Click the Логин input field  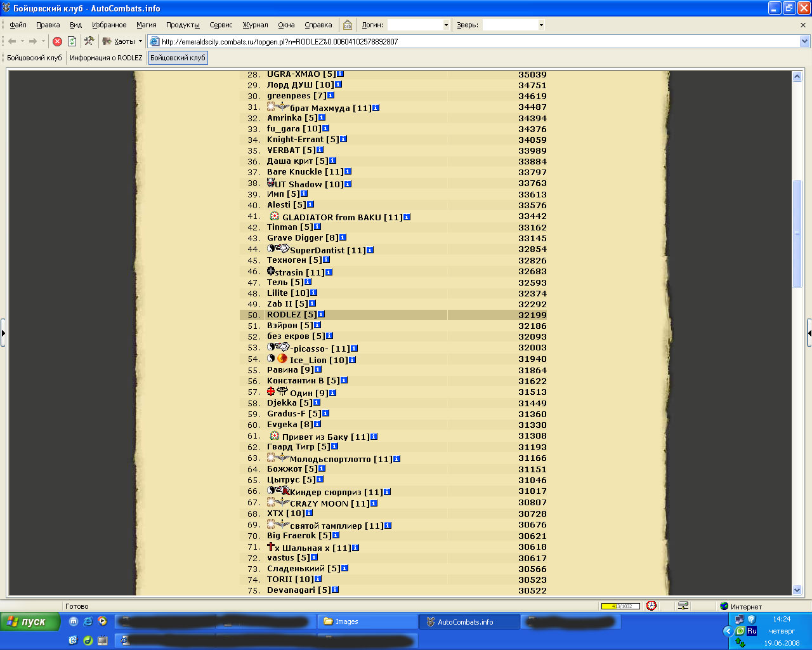pyautogui.click(x=414, y=25)
